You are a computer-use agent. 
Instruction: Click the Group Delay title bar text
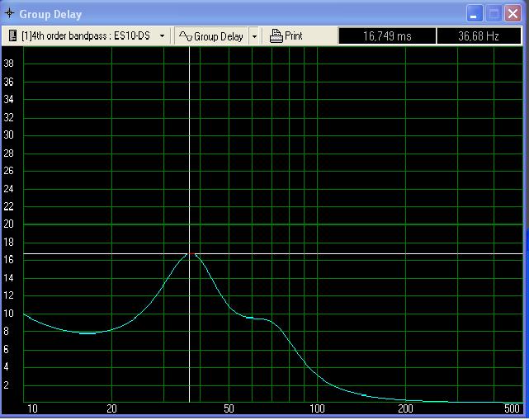[50, 14]
